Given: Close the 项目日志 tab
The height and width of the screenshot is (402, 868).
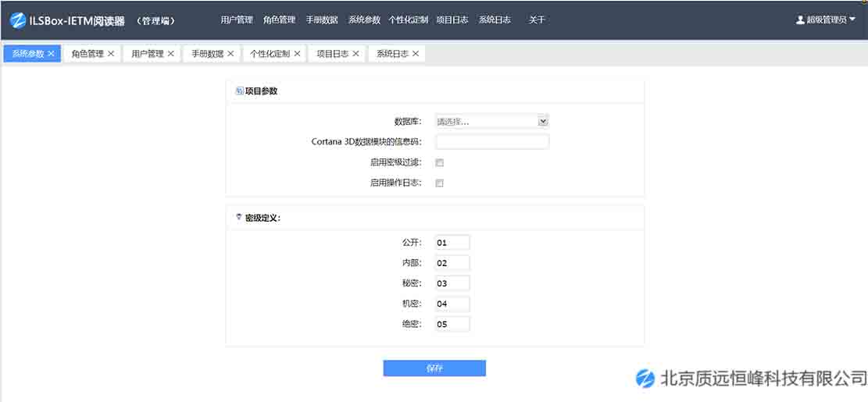Looking at the screenshot, I should point(355,54).
